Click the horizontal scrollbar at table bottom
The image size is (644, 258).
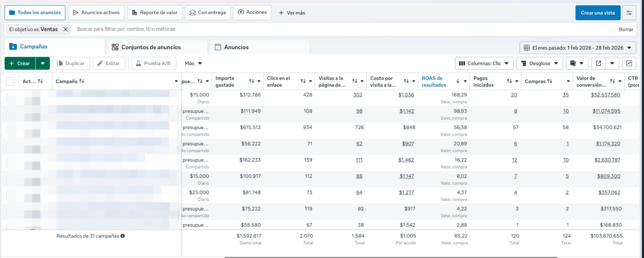pos(390,257)
